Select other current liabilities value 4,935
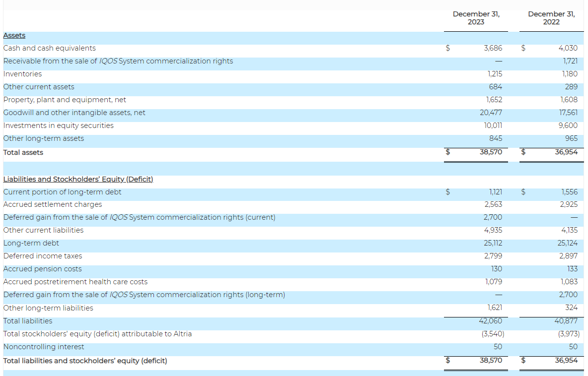Image resolution: width=588 pixels, height=376 pixels. [493, 230]
